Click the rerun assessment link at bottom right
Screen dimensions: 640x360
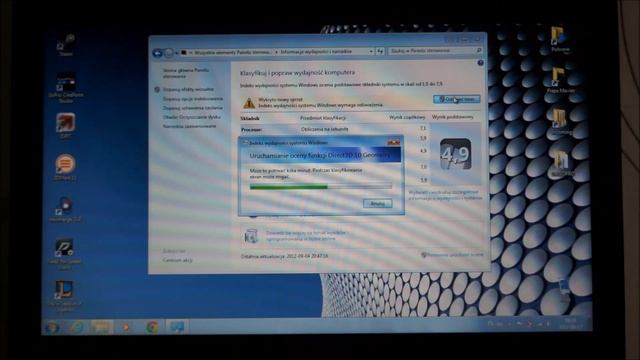click(x=452, y=255)
